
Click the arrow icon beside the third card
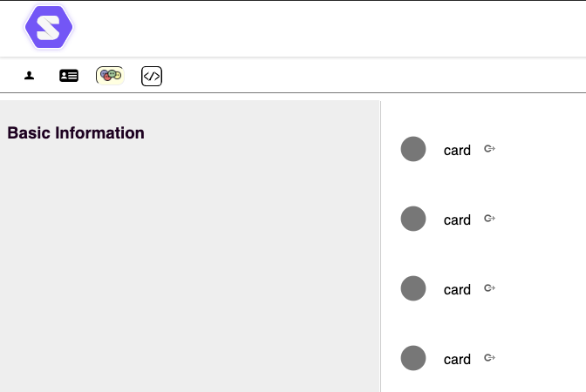click(x=489, y=288)
